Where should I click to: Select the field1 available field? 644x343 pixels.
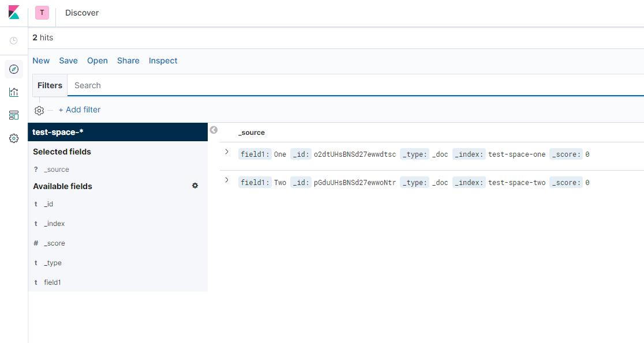pyautogui.click(x=53, y=282)
